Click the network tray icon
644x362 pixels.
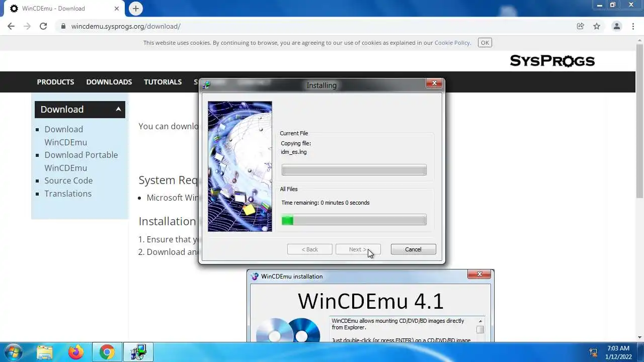pyautogui.click(x=593, y=352)
